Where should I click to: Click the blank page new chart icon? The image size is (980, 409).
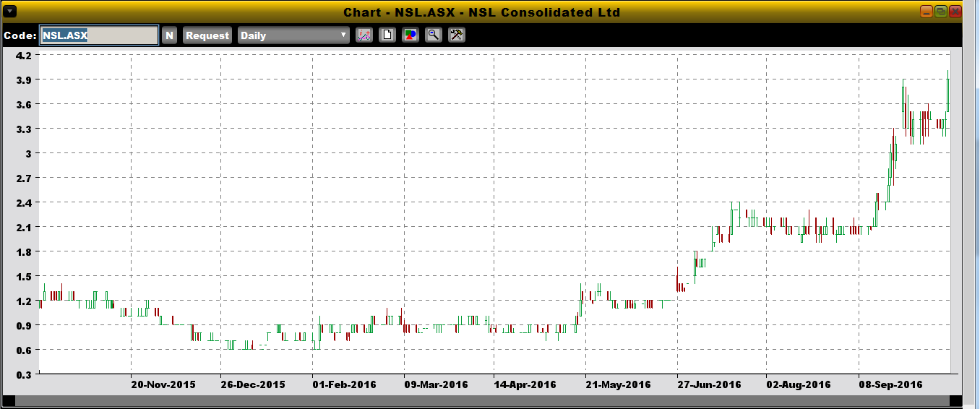(x=387, y=35)
